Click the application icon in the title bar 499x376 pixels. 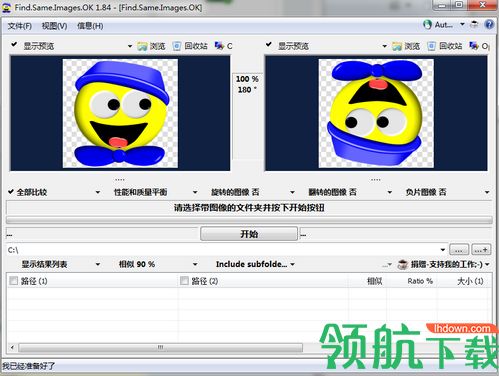pos(6,7)
